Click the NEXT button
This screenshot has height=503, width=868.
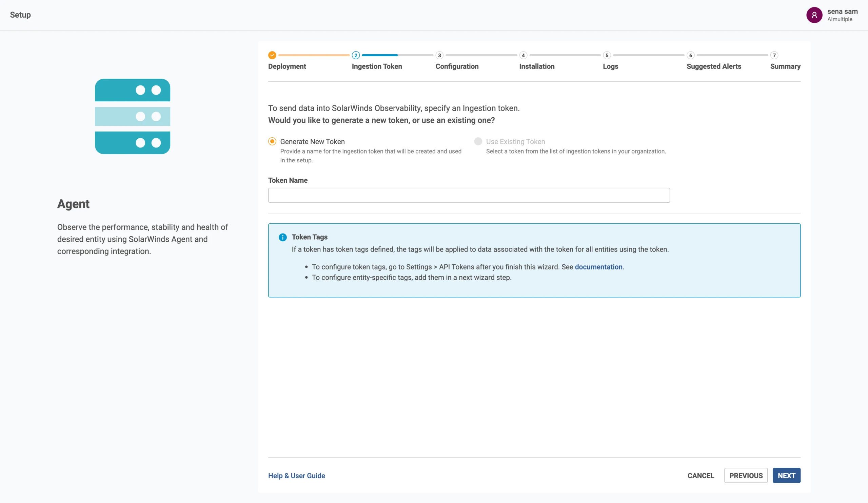pyautogui.click(x=786, y=476)
